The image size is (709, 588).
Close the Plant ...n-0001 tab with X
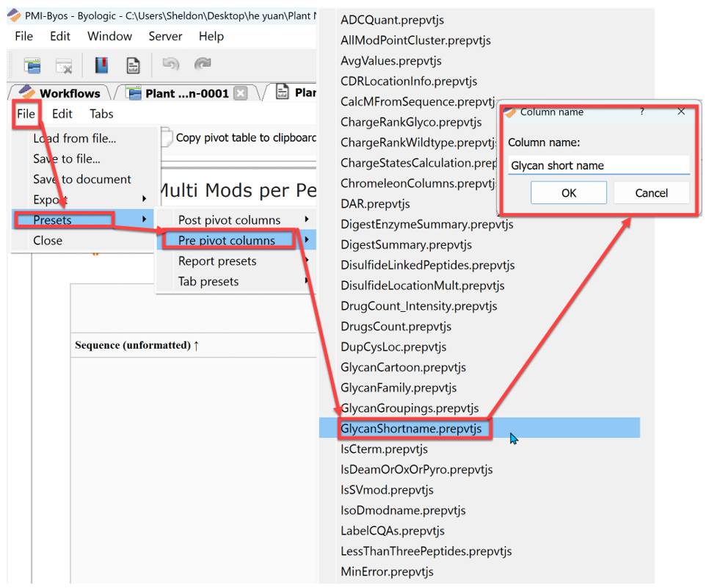(x=240, y=94)
